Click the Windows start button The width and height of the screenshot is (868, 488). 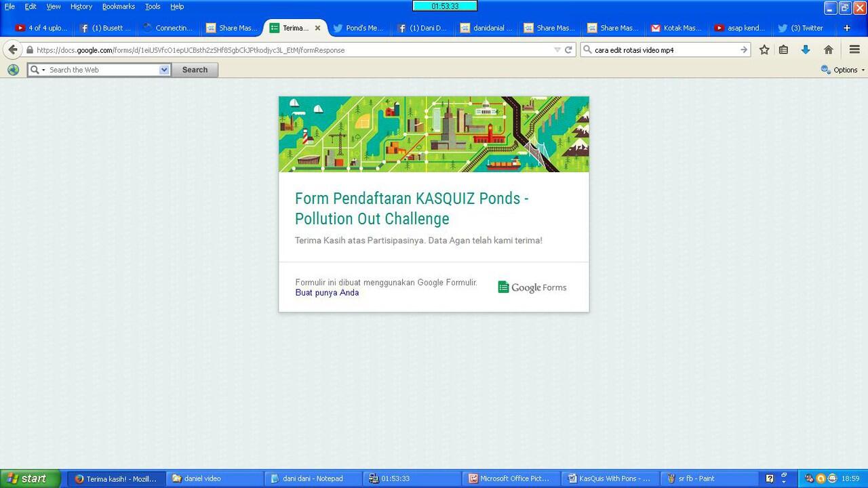(x=31, y=479)
